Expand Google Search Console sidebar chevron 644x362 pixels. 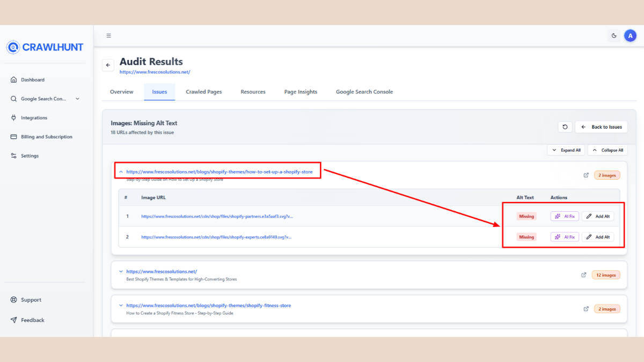coord(77,99)
